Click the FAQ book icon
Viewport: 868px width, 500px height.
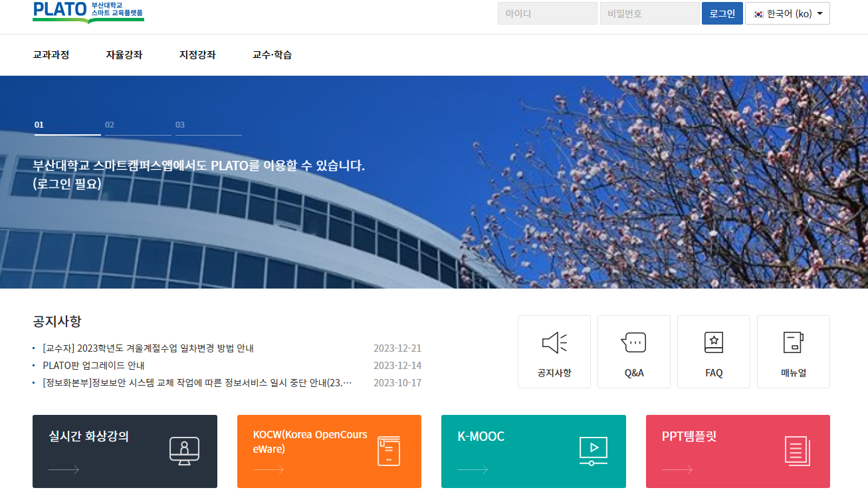tap(713, 351)
